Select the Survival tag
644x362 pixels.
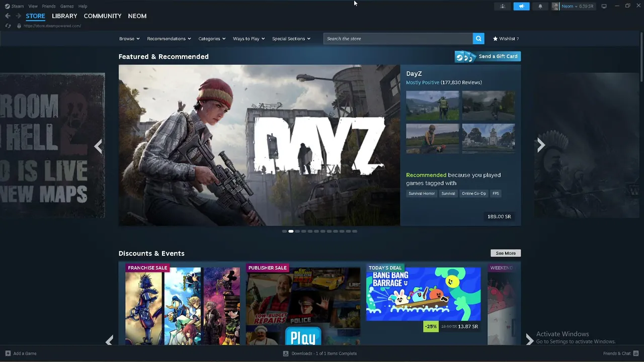pyautogui.click(x=448, y=194)
